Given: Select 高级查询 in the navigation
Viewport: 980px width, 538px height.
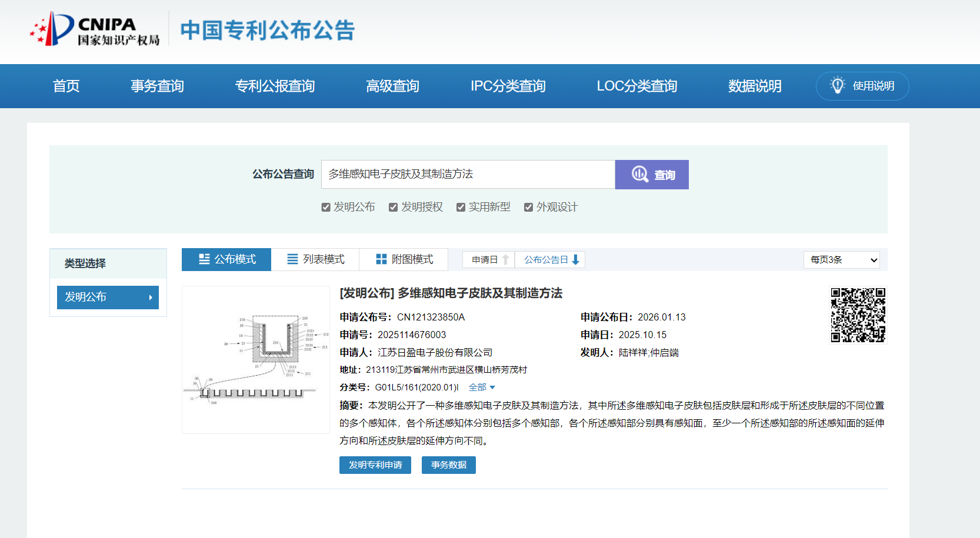Looking at the screenshot, I should tap(392, 86).
